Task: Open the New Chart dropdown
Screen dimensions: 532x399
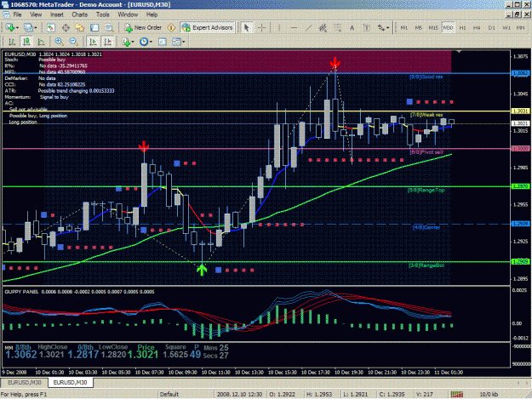Action: coord(12,28)
